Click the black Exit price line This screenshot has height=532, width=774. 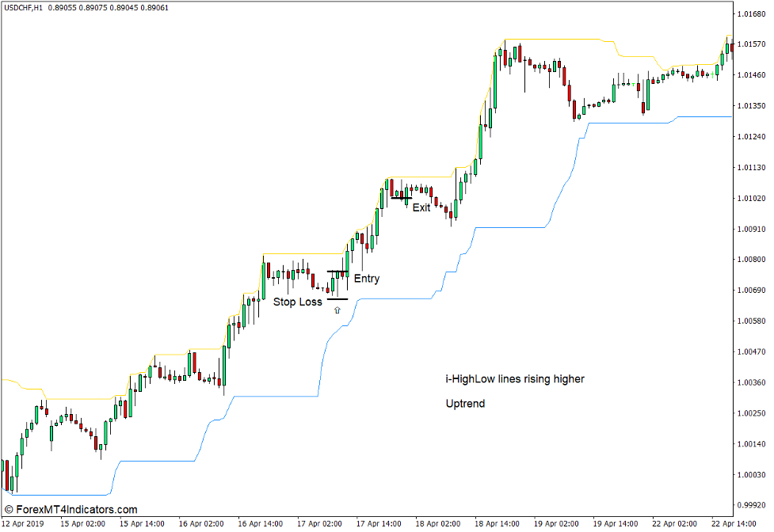(x=402, y=197)
